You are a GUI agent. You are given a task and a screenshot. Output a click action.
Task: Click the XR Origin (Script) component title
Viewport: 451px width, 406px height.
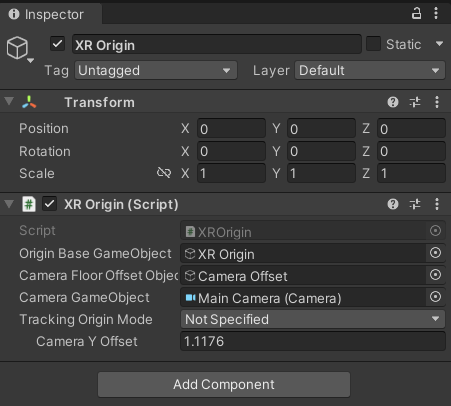point(121,204)
